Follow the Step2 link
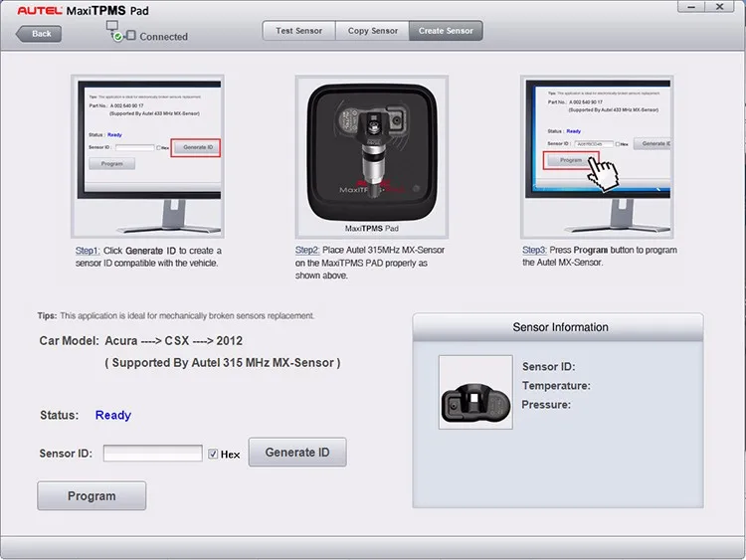This screenshot has height=560, width=746. point(307,251)
